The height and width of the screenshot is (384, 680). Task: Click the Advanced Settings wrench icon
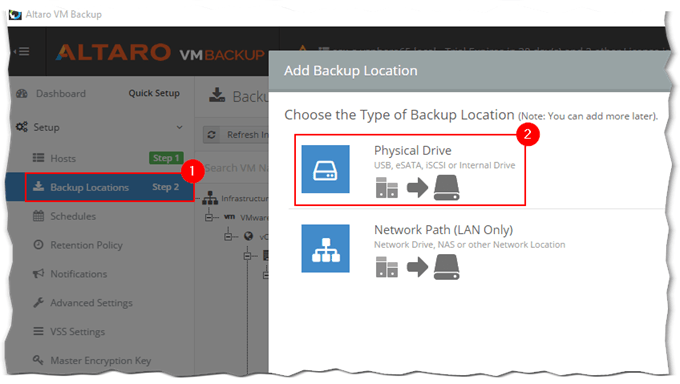coord(39,302)
